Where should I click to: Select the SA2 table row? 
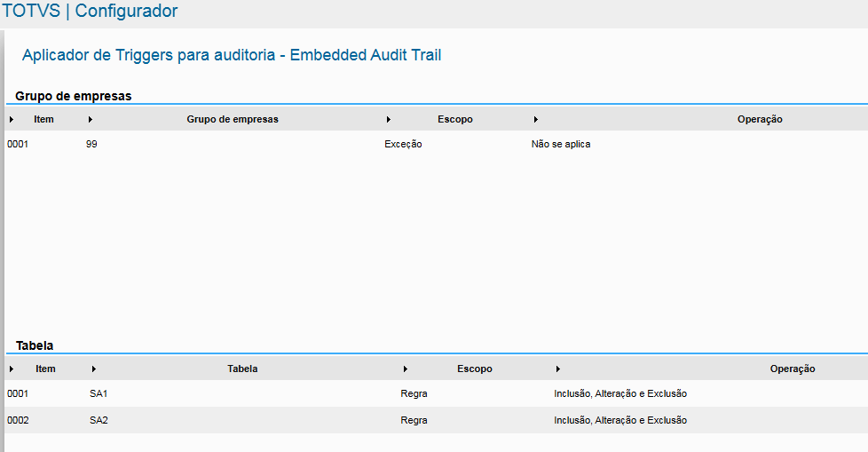(99, 420)
